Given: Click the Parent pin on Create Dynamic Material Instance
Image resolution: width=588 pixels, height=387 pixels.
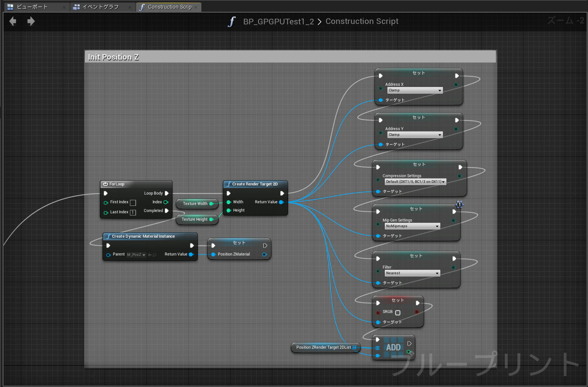Looking at the screenshot, I should 108,255.
